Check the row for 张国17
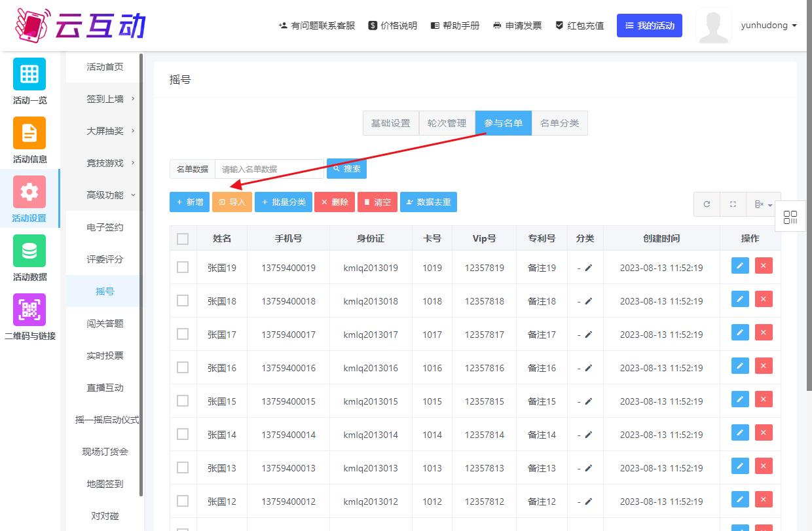The image size is (812, 531). tap(183, 334)
